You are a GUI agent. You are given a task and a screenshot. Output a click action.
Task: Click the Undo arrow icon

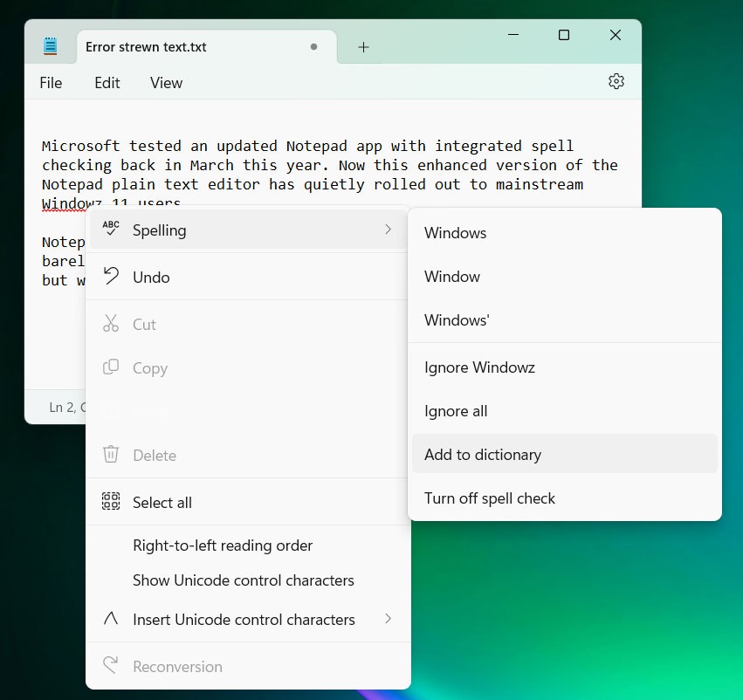[x=111, y=277]
